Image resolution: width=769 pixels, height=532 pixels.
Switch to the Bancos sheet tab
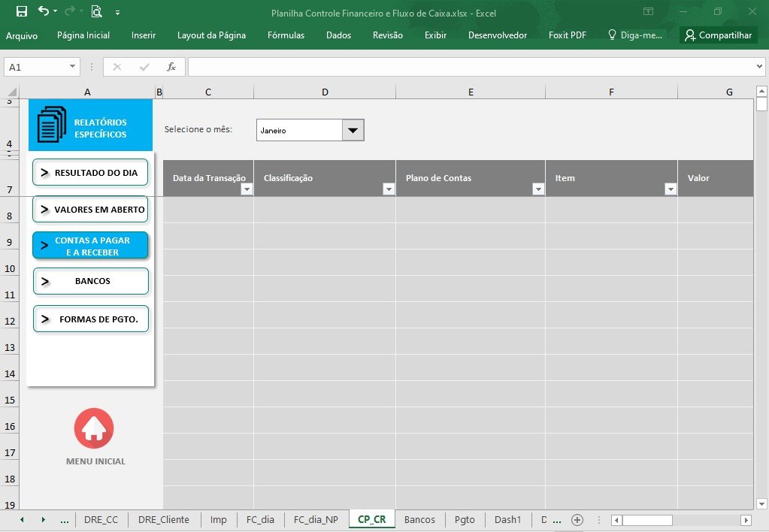(x=419, y=520)
